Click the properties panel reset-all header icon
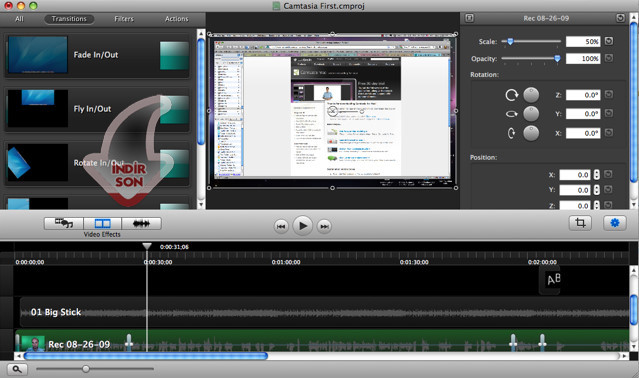 tap(620, 18)
